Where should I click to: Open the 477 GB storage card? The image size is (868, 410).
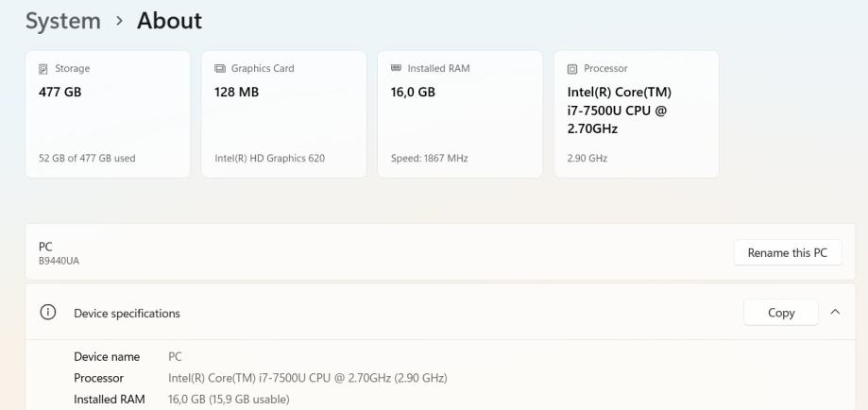pos(108,113)
